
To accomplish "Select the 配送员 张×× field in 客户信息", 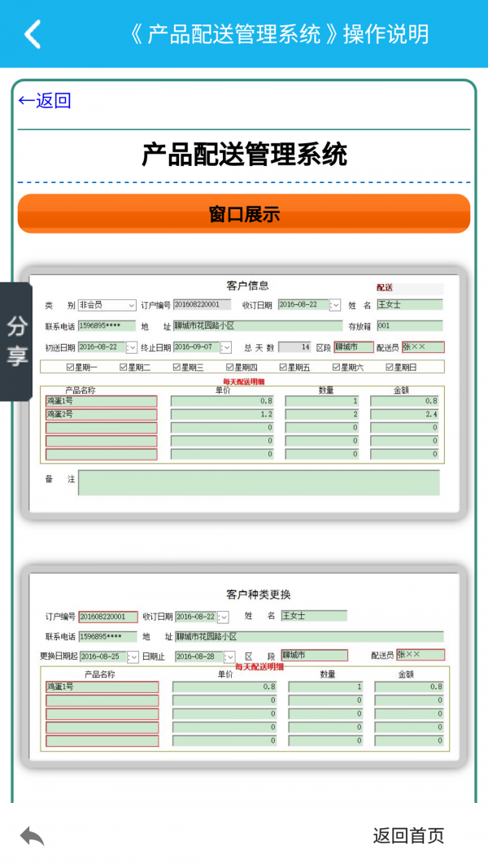I will pyautogui.click(x=423, y=347).
